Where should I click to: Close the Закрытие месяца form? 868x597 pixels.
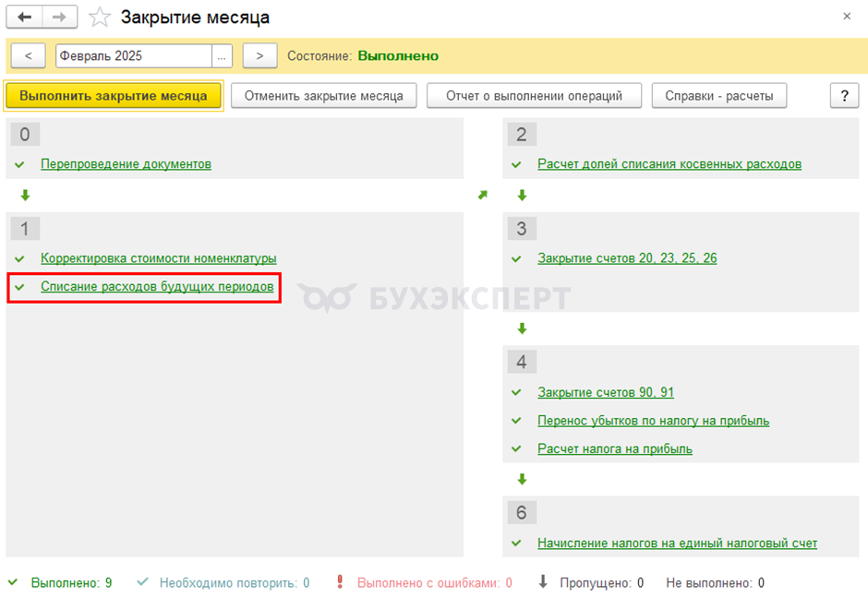[847, 17]
